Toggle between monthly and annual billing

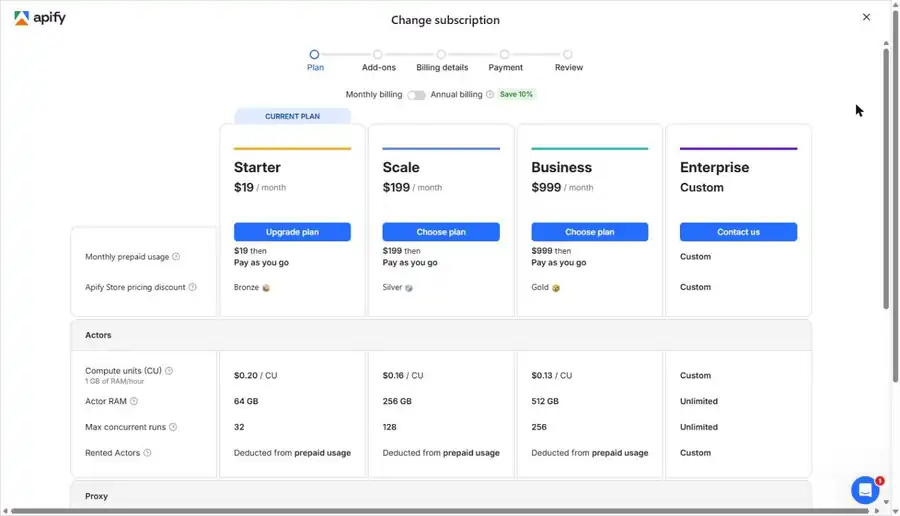[416, 95]
